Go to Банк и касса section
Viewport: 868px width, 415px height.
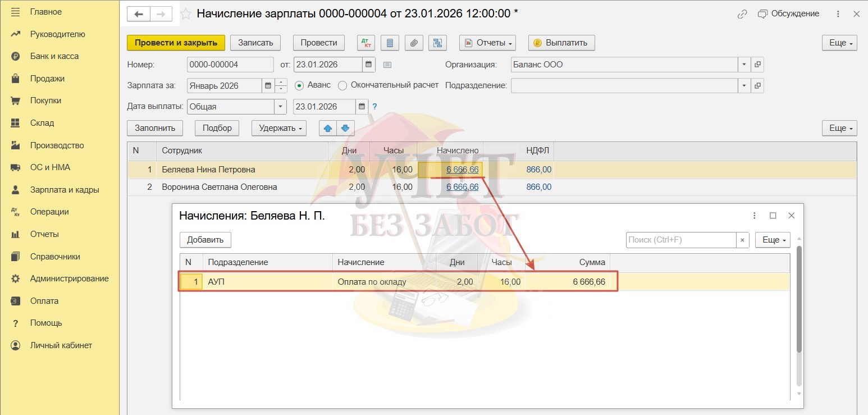pyautogui.click(x=54, y=56)
